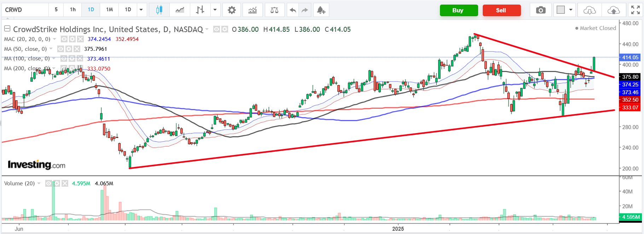The height and width of the screenshot is (234, 644).
Task: Click the second 1D interval button
Action: click(128, 10)
